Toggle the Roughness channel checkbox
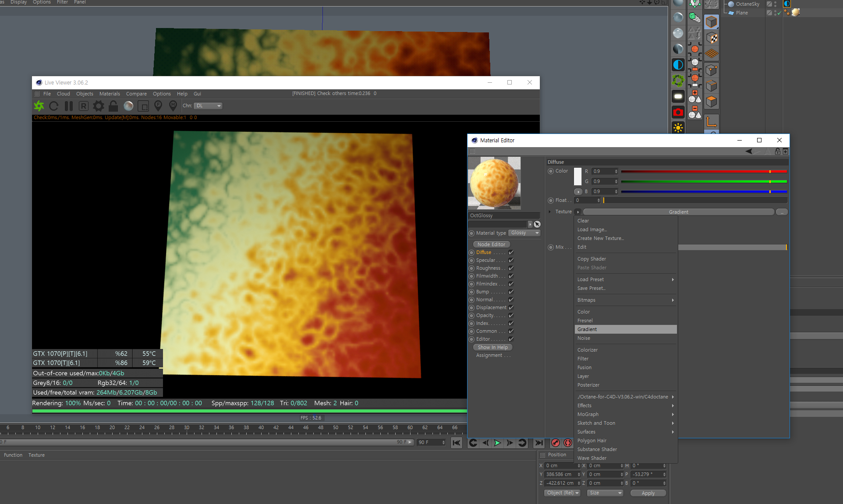Viewport: 843px width, 504px height. [x=511, y=268]
